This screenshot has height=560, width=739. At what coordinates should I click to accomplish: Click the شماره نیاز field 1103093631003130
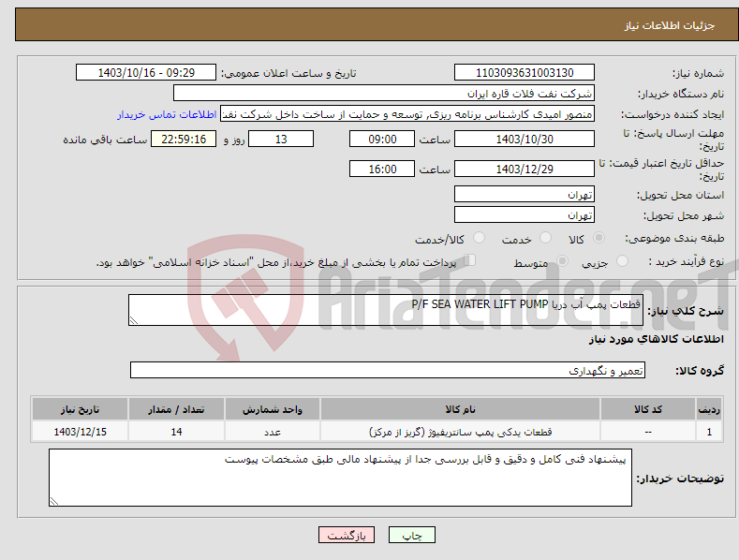coord(525,73)
